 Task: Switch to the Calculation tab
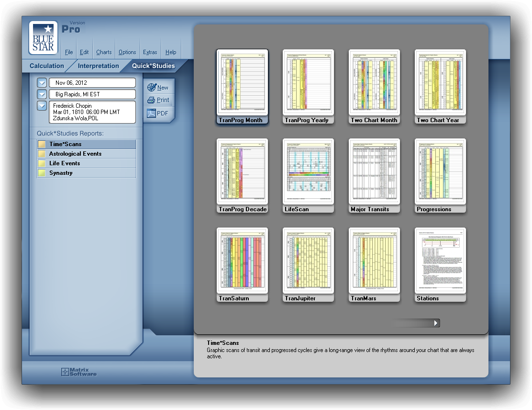tap(47, 66)
